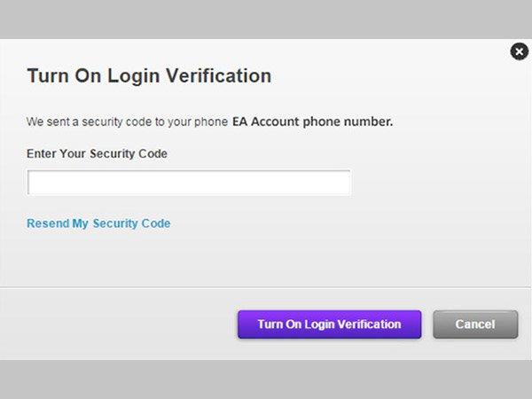This screenshot has width=532, height=399.
Task: Click the gray backdrop above the dialog
Action: click(266, 18)
